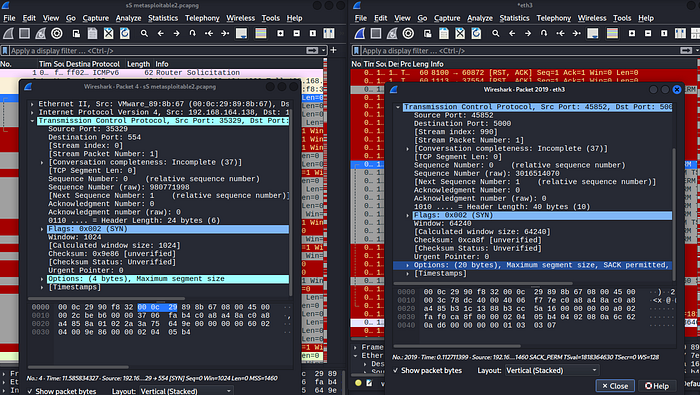Close the Packet 2019 dialog via Close button
Image resolution: width=700 pixels, height=395 pixels.
[x=615, y=386]
